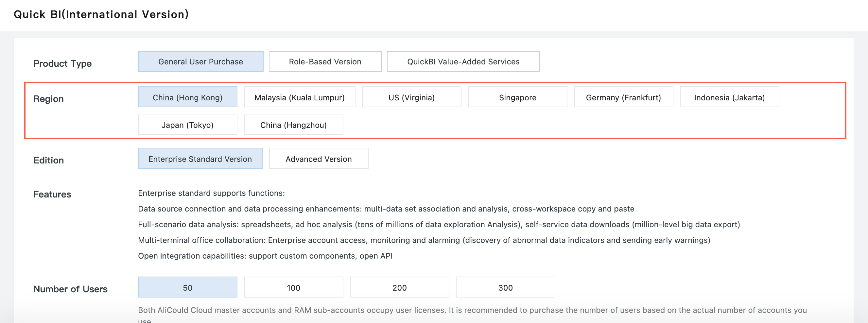This screenshot has width=868, height=323.
Task: Select China (Hangzhou) region
Action: tap(293, 125)
